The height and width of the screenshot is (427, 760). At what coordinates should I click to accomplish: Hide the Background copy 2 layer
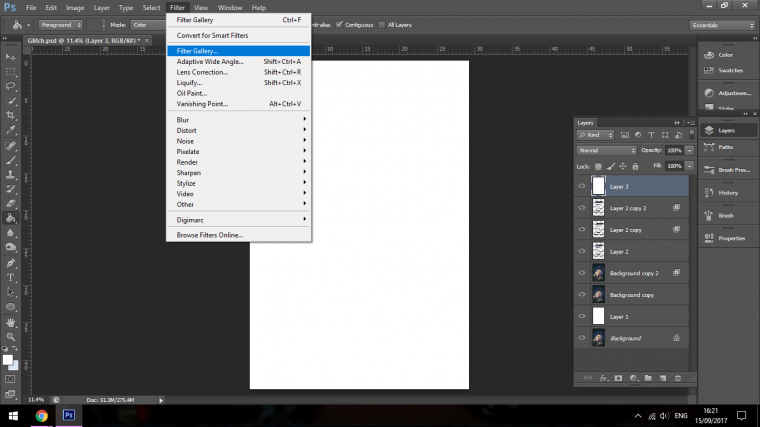point(582,272)
